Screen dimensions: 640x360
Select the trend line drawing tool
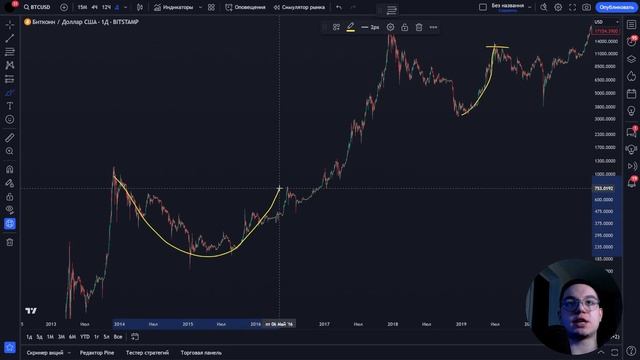click(x=10, y=38)
